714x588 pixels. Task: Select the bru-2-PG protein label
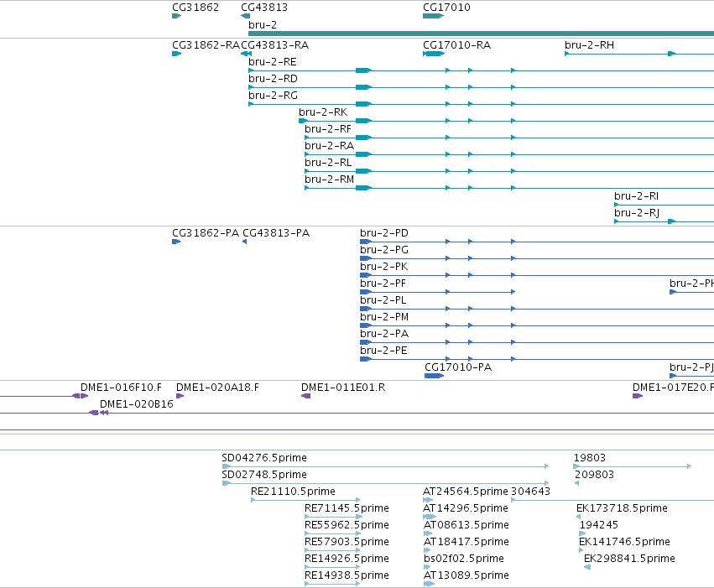pos(384,250)
